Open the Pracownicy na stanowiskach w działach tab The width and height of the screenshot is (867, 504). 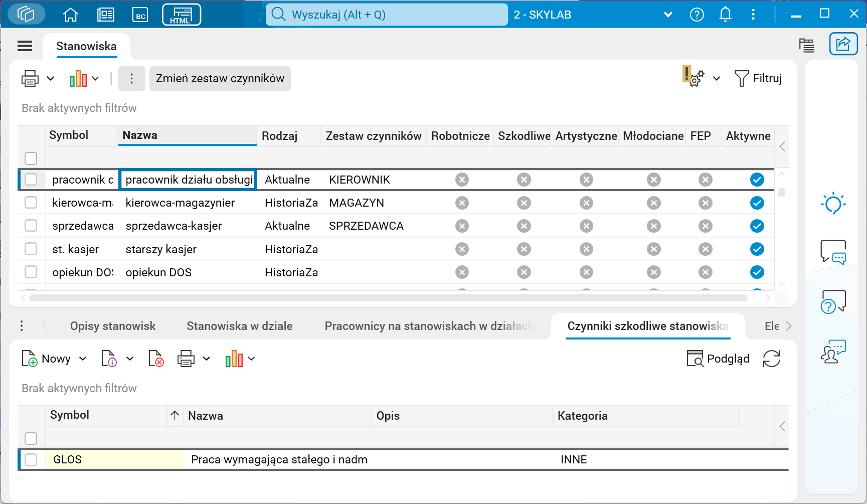coord(429,325)
